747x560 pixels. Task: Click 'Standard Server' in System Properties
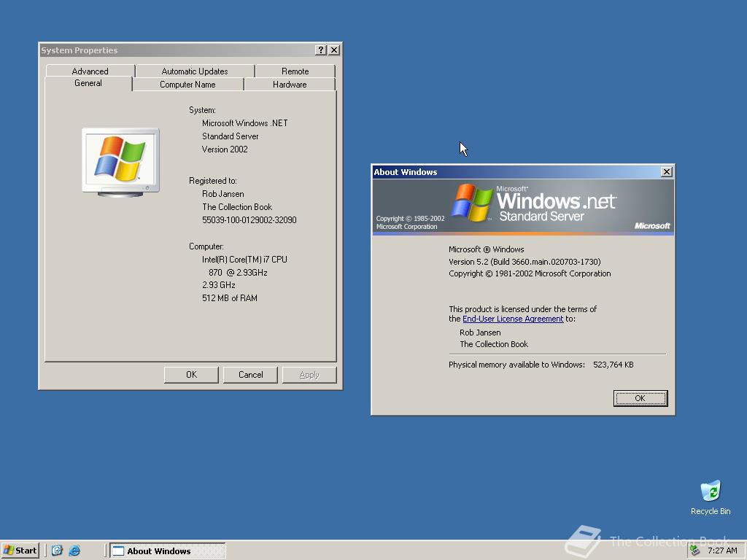pyautogui.click(x=230, y=136)
